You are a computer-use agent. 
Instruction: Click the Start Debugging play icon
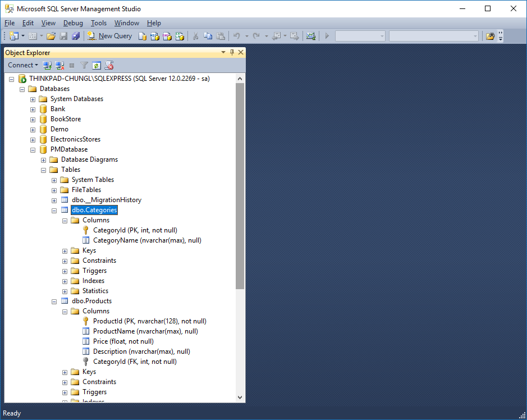[x=327, y=36]
